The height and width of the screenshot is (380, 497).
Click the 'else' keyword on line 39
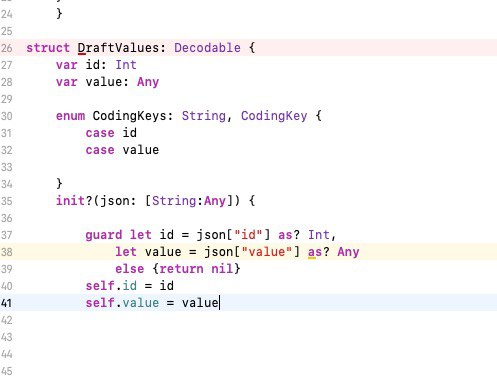[129, 269]
